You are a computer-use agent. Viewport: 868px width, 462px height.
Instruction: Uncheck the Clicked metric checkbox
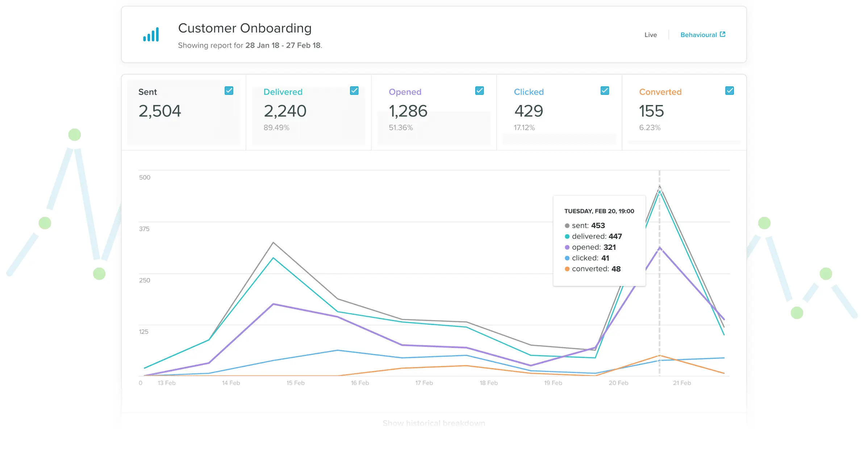point(604,90)
